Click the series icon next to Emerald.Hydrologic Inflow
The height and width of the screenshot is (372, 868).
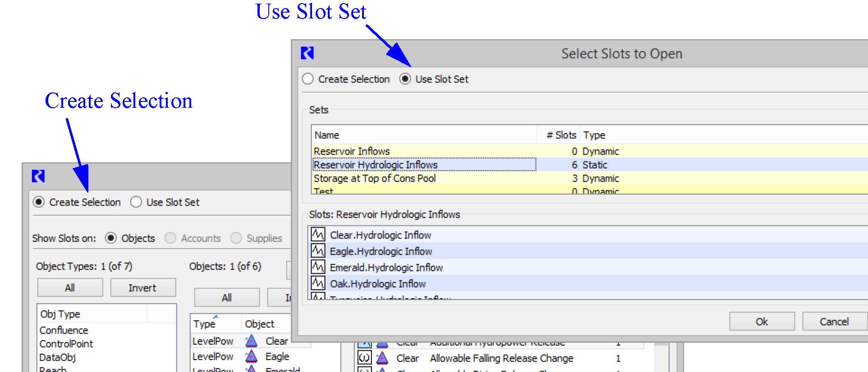(318, 267)
